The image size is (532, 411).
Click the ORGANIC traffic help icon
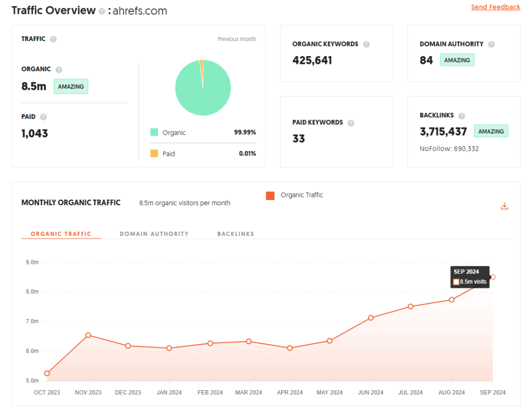click(59, 70)
